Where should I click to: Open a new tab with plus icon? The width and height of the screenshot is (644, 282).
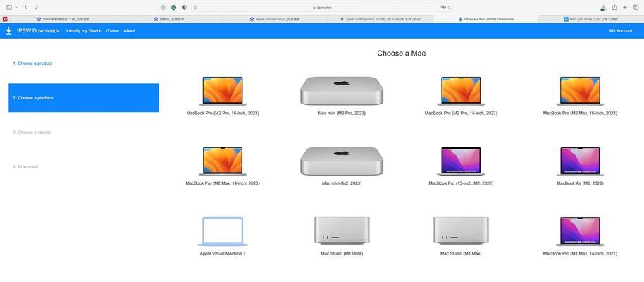coord(625,7)
